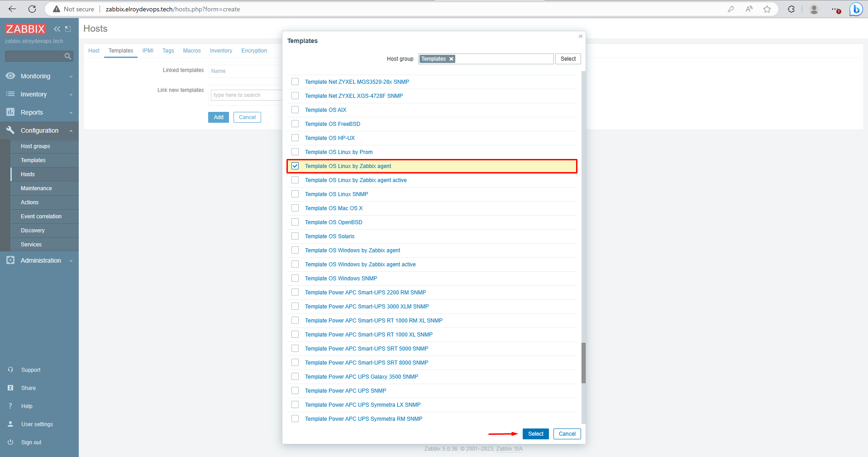Open the browser profile avatar
868x457 pixels.
tap(814, 9)
